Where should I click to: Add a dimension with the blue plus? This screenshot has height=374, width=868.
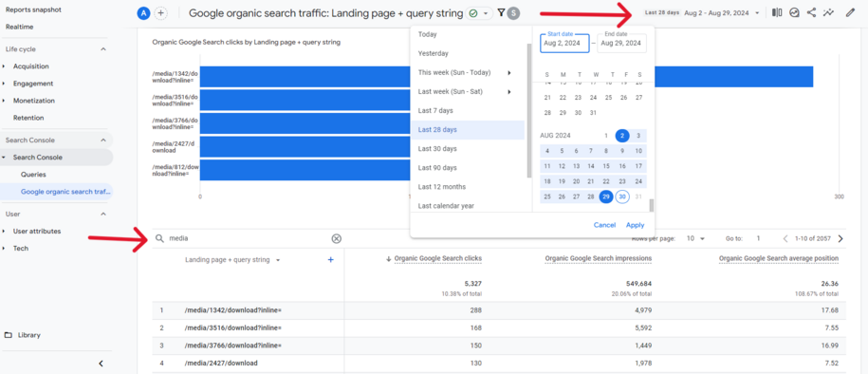(330, 259)
